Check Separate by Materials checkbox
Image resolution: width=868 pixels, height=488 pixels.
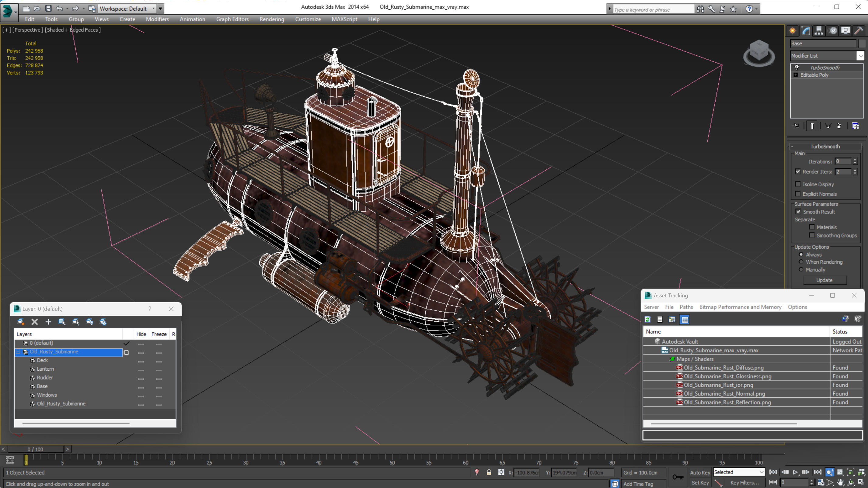pyautogui.click(x=812, y=227)
